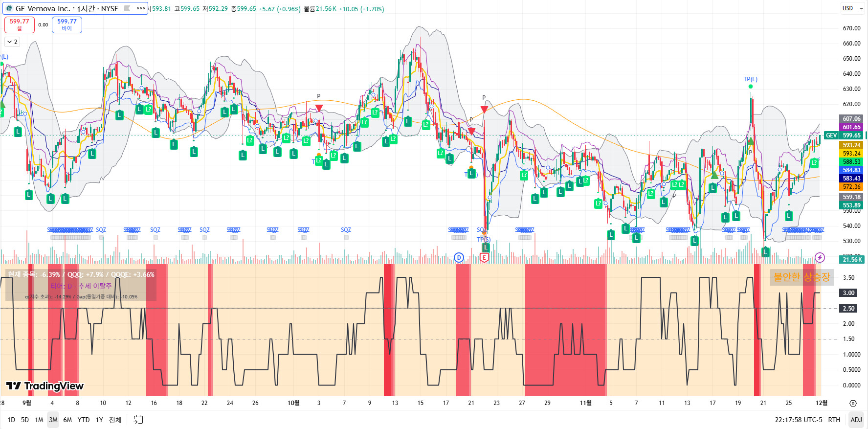Click the buy button at 599.77

67,24
